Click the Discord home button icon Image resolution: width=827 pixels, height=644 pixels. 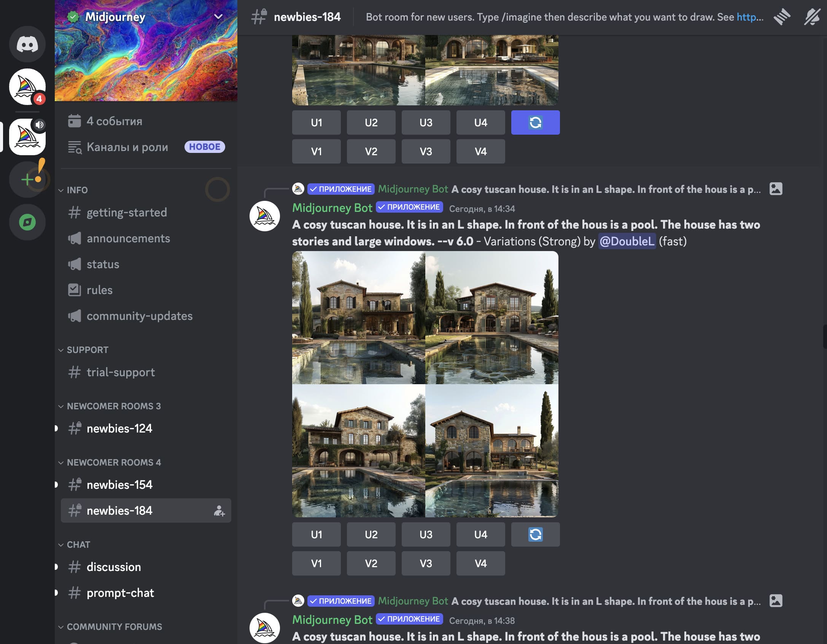pyautogui.click(x=27, y=45)
